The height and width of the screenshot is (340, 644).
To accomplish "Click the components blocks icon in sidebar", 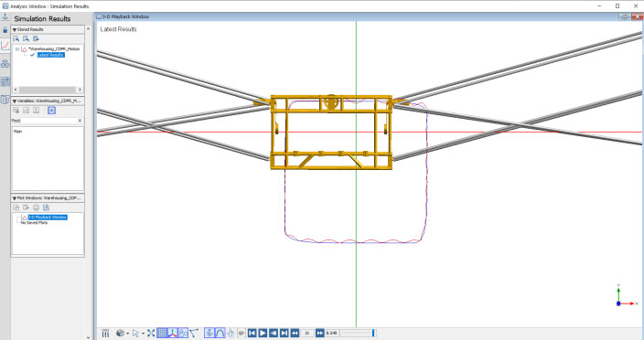I will pos(5,64).
